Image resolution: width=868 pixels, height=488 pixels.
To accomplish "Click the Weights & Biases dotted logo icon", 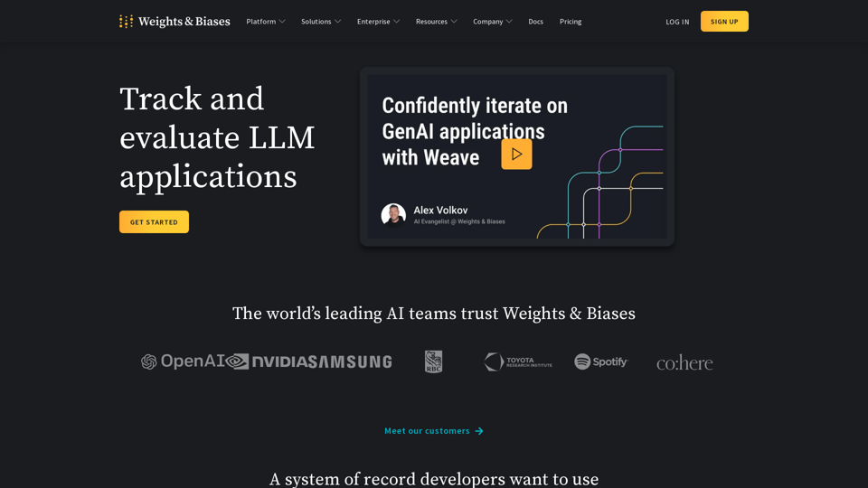I will point(127,22).
